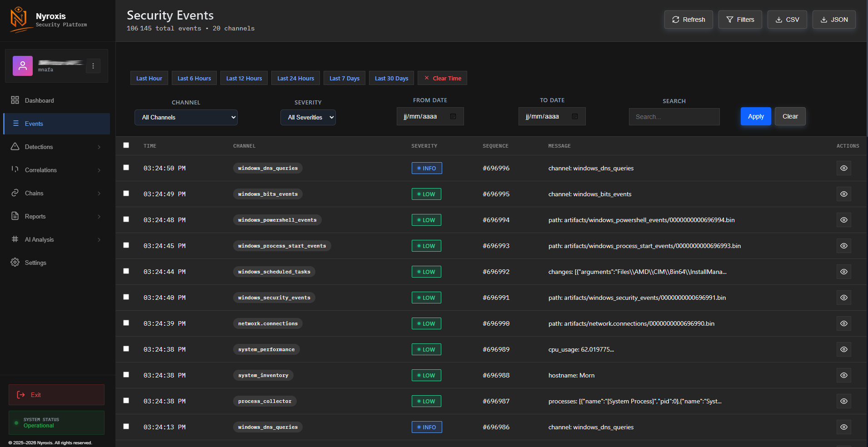Viewport: 868px width, 447px height.
Task: Expand the Chains submenu chevron
Action: tap(99, 193)
